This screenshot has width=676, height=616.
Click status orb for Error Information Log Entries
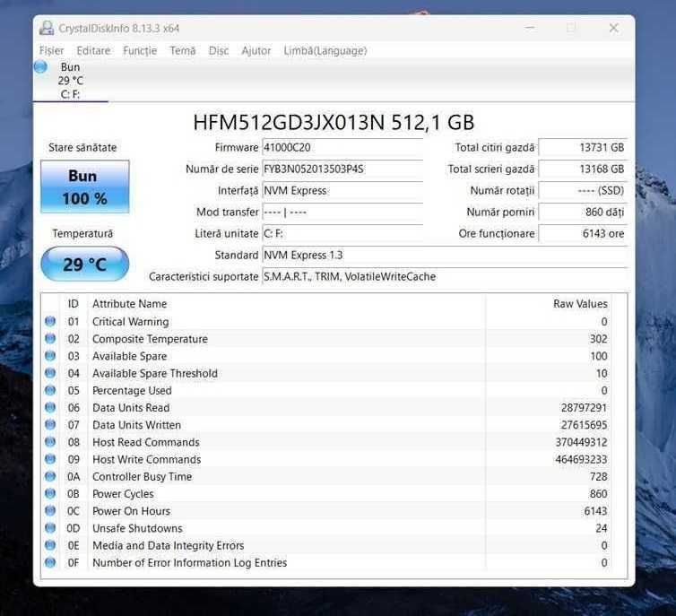(50, 562)
